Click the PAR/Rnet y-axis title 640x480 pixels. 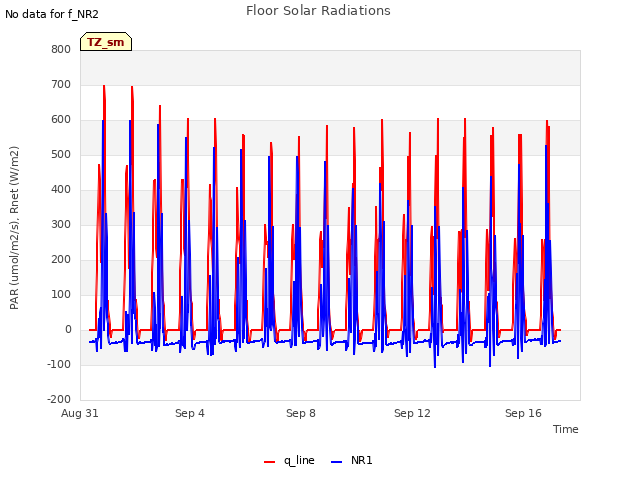coord(14,228)
